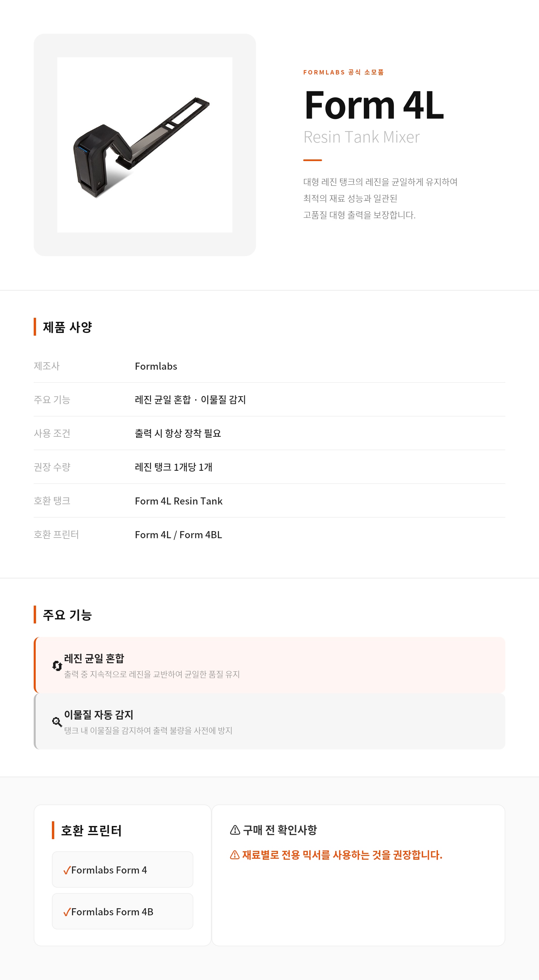Viewport: 539px width, 980px height.
Task: Click the orange warning icon before 재료별로
Action: point(235,855)
